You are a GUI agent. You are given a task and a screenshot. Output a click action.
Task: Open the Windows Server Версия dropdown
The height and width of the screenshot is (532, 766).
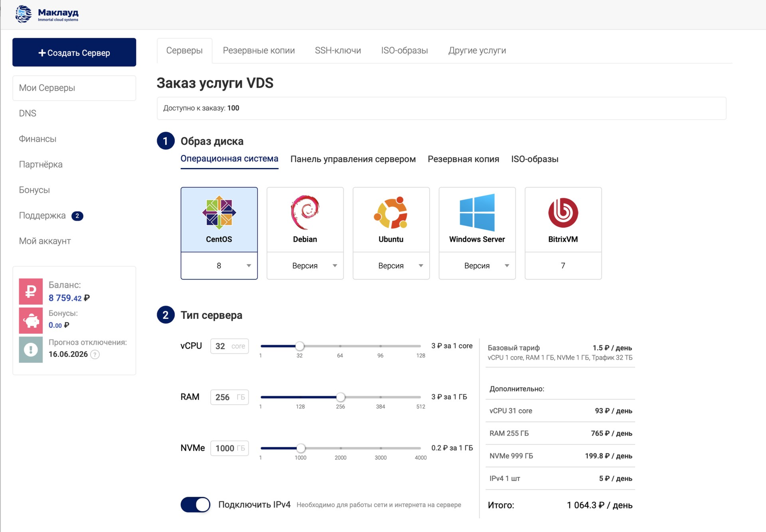(477, 266)
